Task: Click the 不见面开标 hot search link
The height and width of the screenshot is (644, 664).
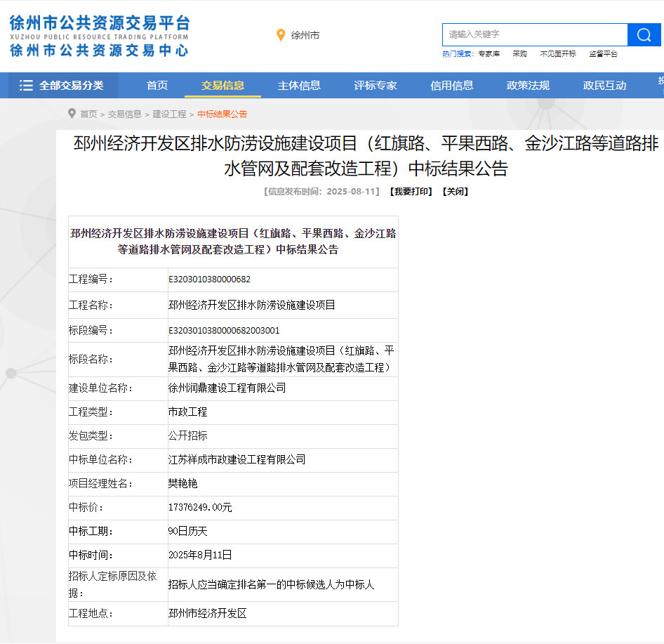Action: (558, 54)
